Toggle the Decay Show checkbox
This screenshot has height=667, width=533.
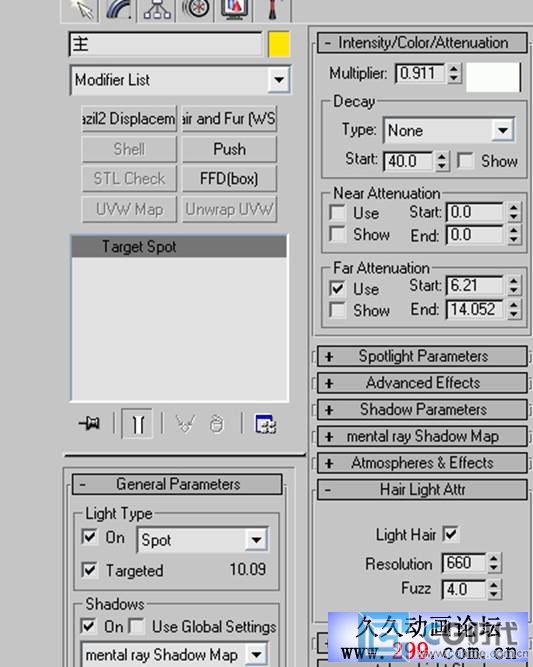465,161
